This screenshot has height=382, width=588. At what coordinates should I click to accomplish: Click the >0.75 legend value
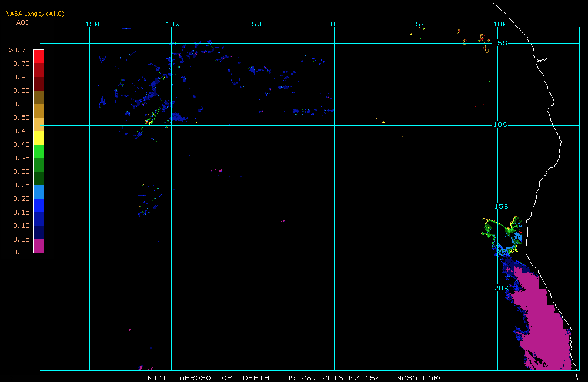[x=19, y=50]
